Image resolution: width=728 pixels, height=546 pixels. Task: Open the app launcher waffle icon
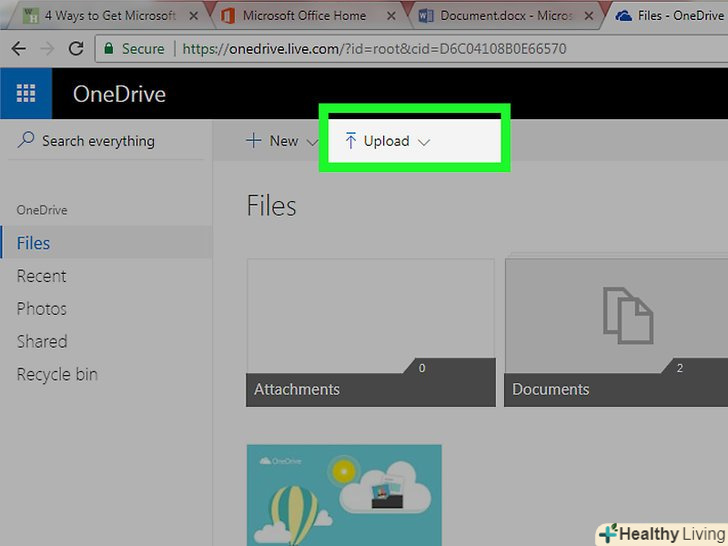(x=26, y=94)
